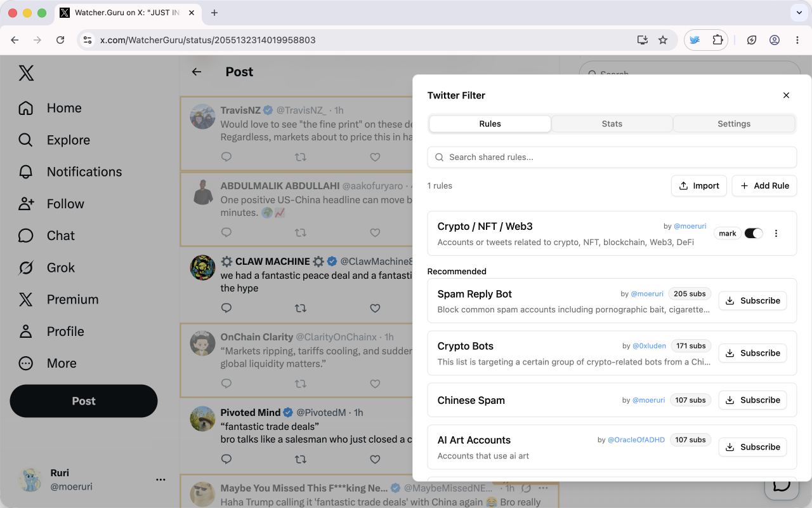Click the Add Rule button

764,185
